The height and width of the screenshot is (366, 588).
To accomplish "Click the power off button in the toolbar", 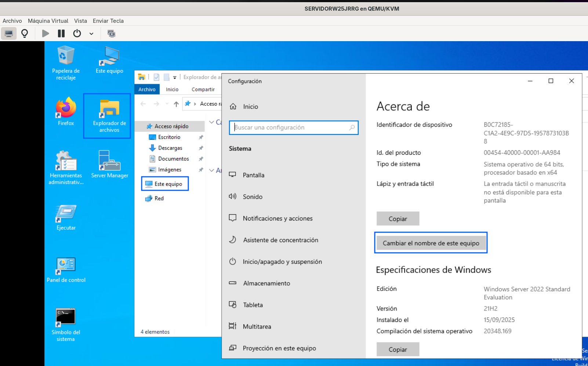I will [77, 33].
